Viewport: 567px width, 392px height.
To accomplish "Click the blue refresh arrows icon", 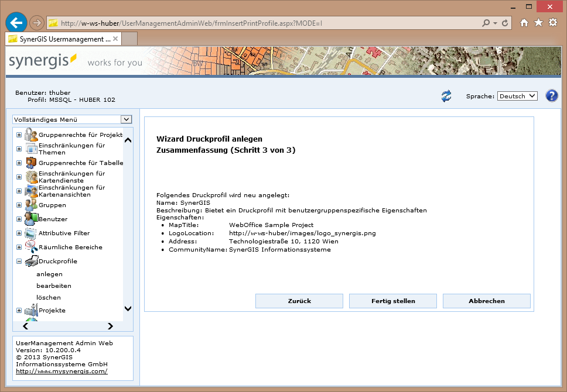I will pos(446,97).
